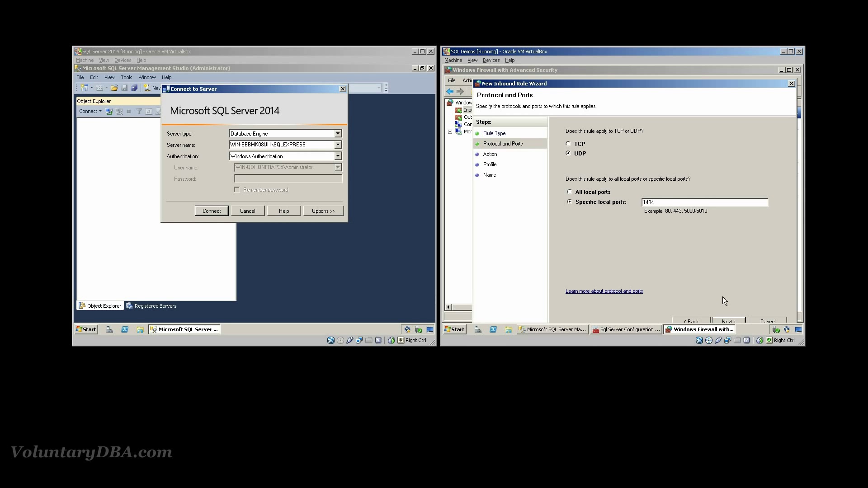Click the Save icon on the SSMS toolbar
This screenshot has width=868, height=488.
point(125,88)
